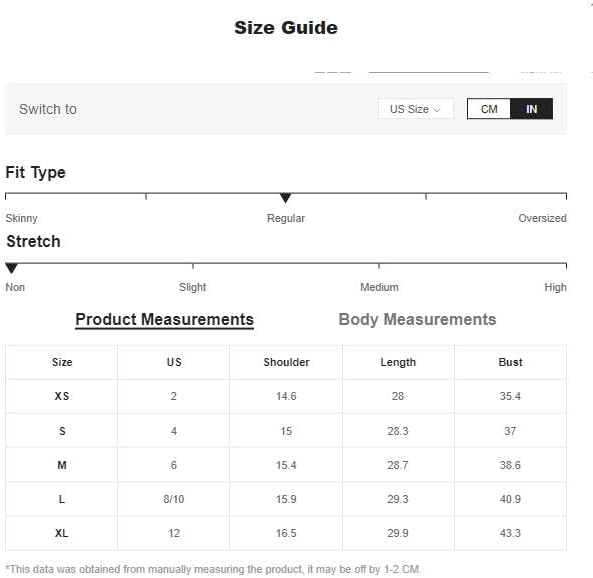The width and height of the screenshot is (593, 578).
Task: Click the Skinny label on Fit Type scale
Action: click(x=22, y=218)
